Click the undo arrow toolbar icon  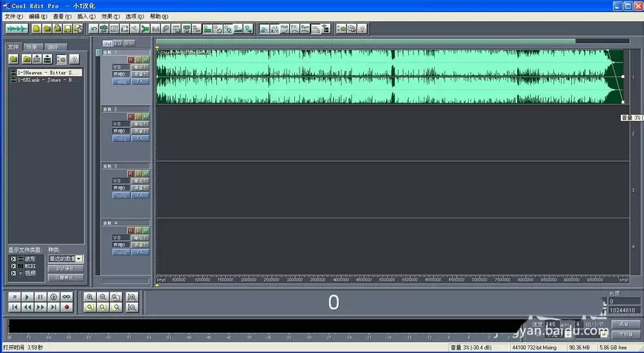(x=94, y=29)
